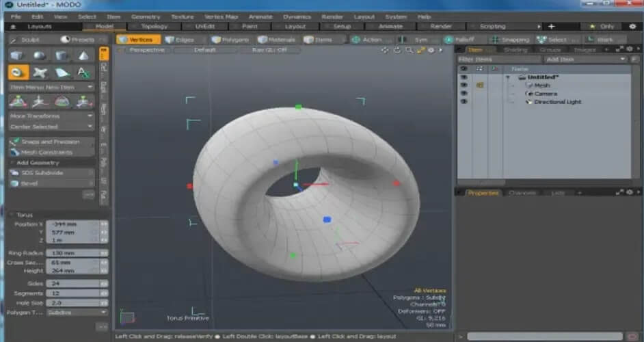
Task: Open Item list panel gear settings
Action: pos(630,49)
